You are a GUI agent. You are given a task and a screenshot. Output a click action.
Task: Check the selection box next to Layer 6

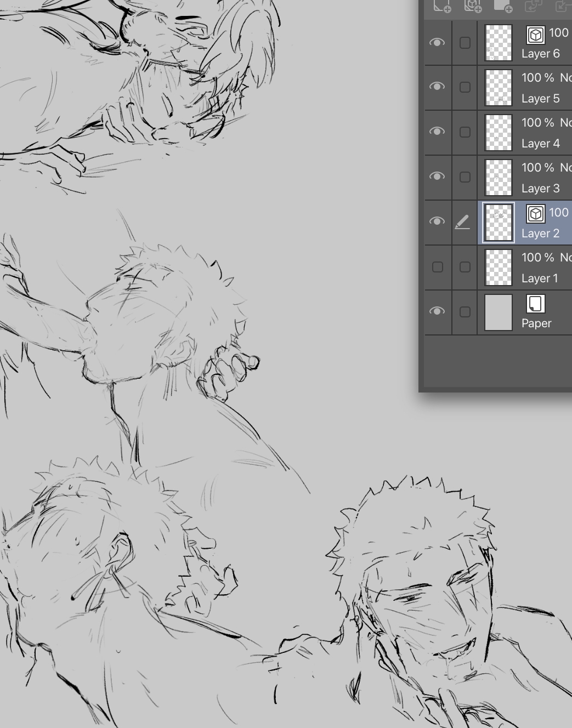point(465,43)
